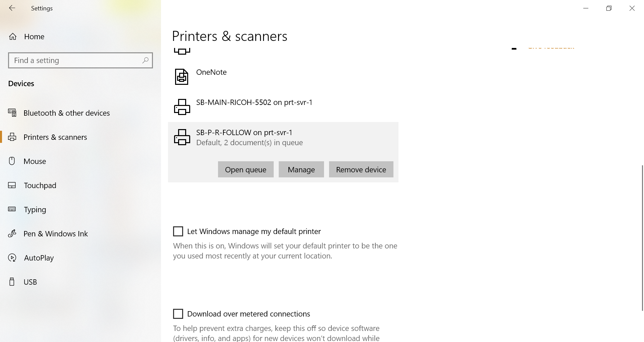Enable Let Windows manage my default printer

point(178,231)
